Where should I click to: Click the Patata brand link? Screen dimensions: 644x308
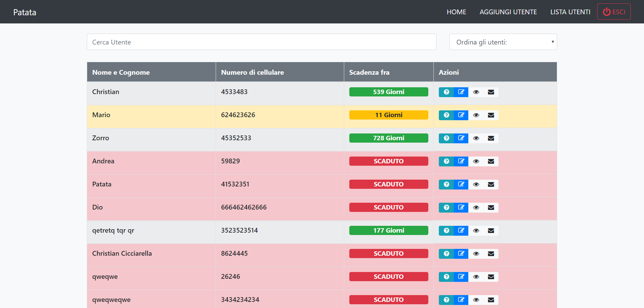[25, 12]
